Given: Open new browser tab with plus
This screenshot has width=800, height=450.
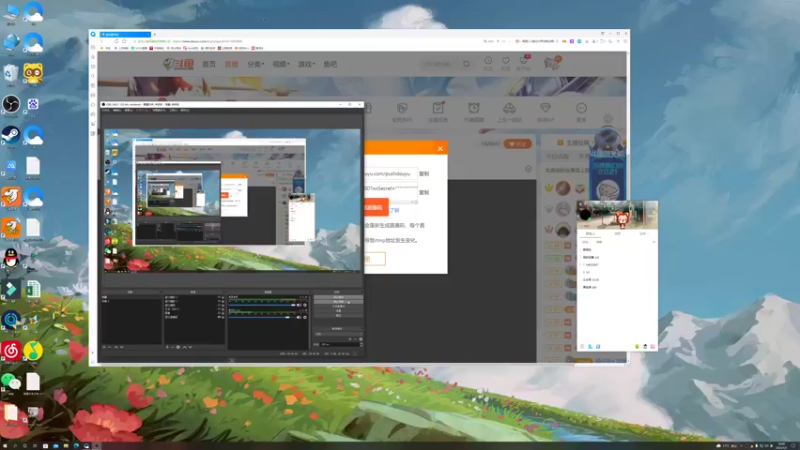Looking at the screenshot, I should coord(155,34).
